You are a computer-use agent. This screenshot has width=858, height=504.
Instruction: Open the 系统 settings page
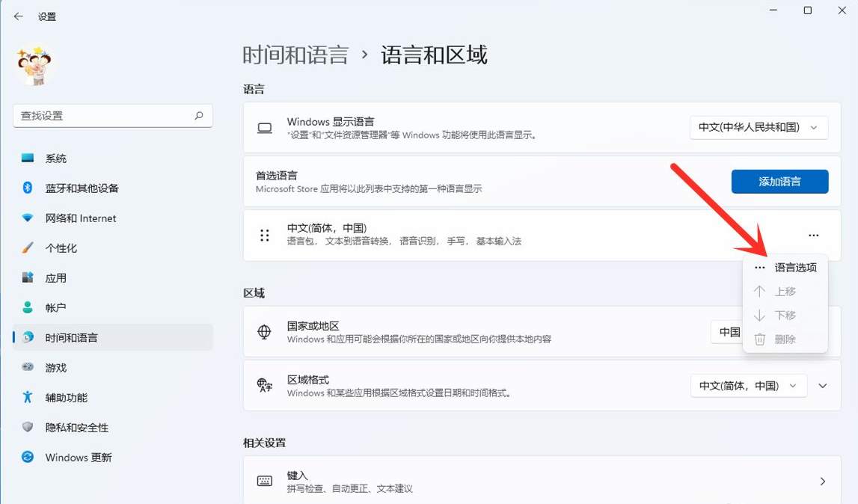56,159
